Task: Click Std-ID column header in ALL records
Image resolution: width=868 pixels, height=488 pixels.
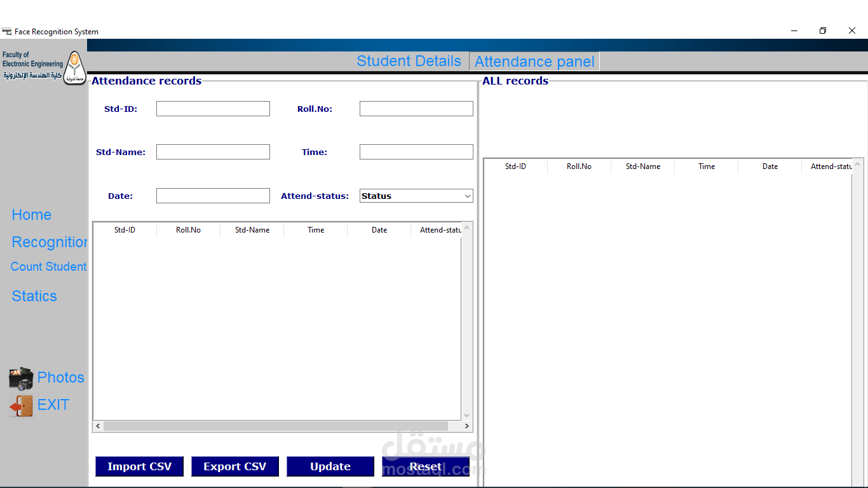Action: coord(515,166)
